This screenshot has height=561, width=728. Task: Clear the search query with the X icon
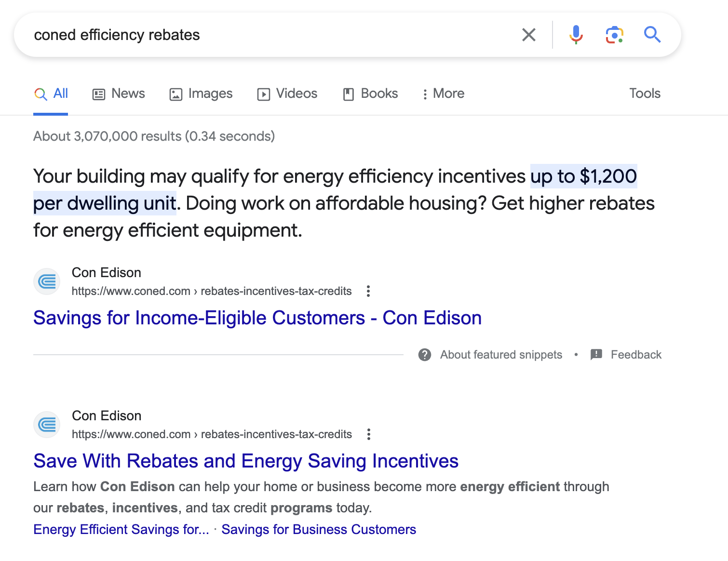pos(529,35)
